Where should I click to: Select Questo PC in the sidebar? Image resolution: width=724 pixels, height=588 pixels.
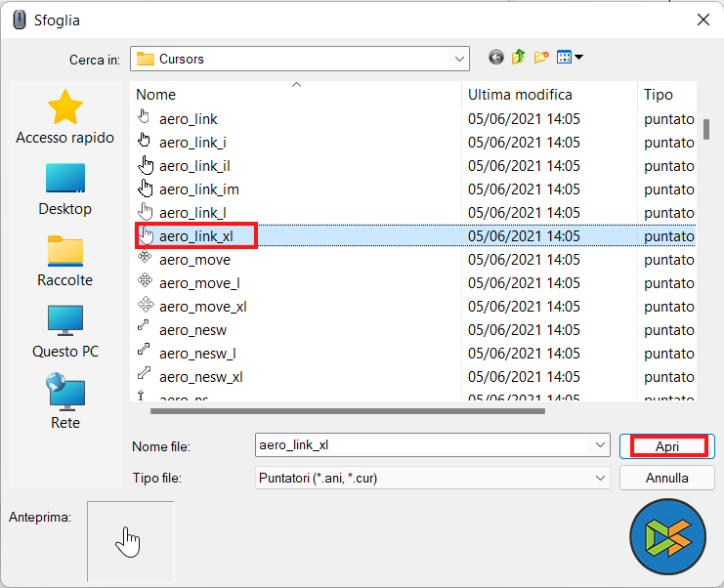pyautogui.click(x=64, y=332)
